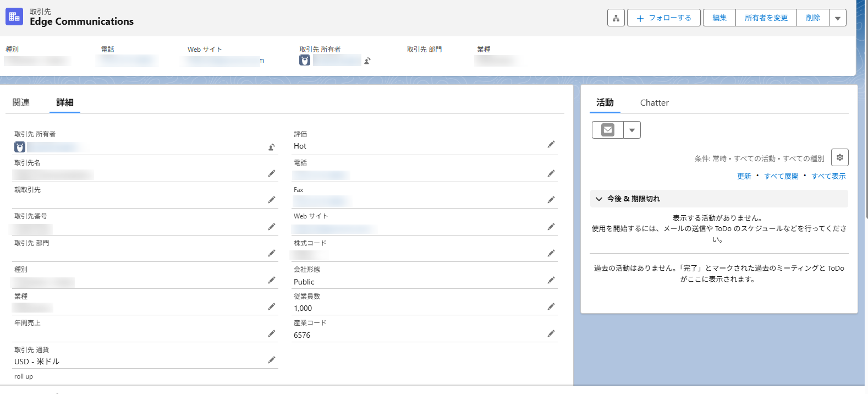This screenshot has height=394, width=868.
Task: Click the Public company type value
Action: 304,282
